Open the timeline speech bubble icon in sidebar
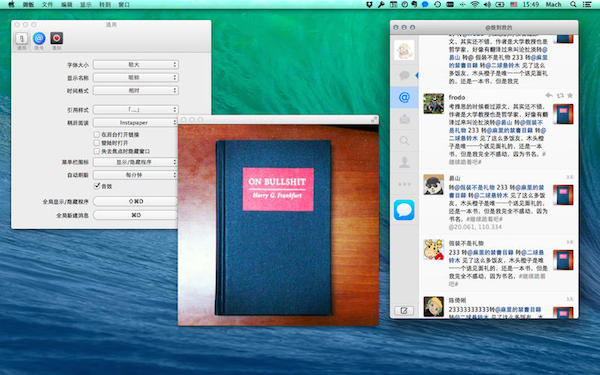 [404, 75]
